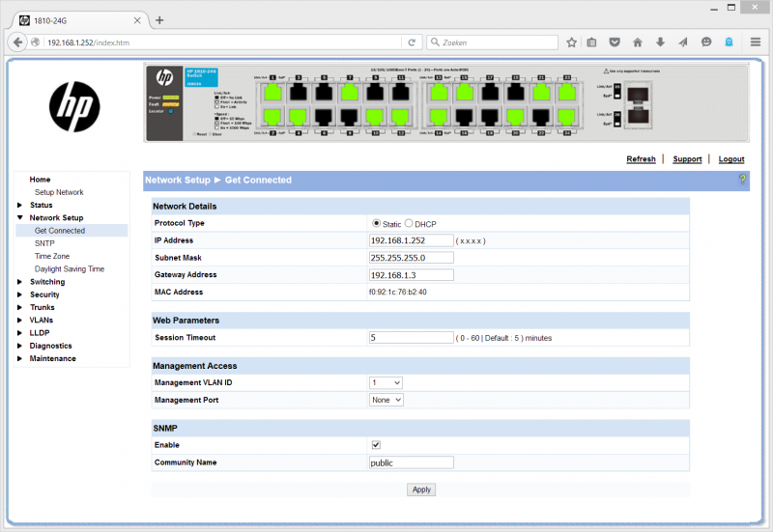Image resolution: width=773 pixels, height=532 pixels.
Task: Select the Static protocol type
Action: tap(377, 223)
